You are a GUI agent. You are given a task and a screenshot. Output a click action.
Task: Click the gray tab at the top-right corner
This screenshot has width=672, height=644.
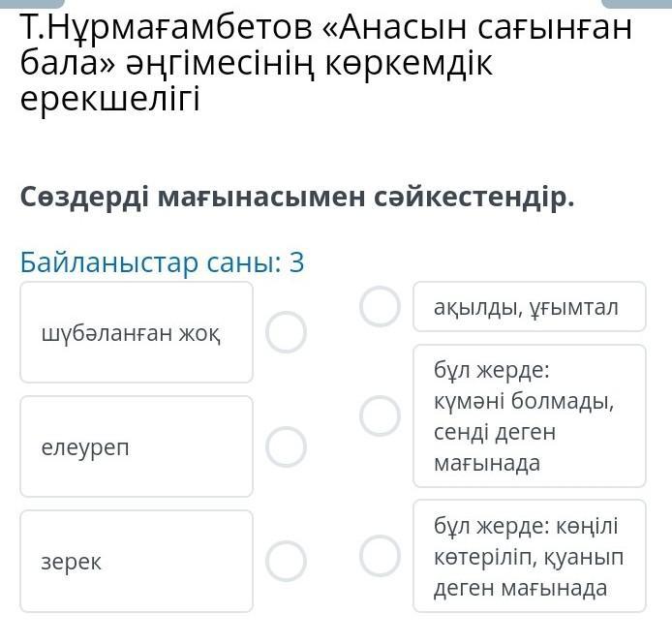(x=637, y=4)
